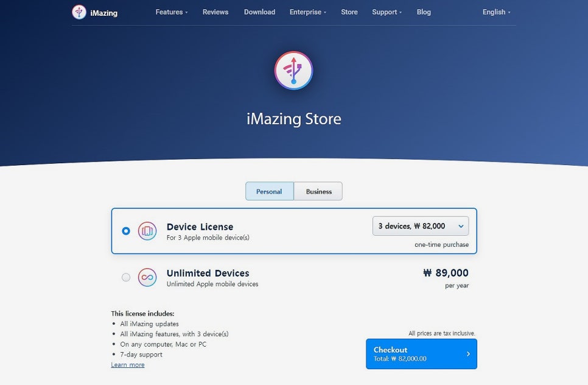588x385 pixels.
Task: Click the ₩ 89,000 price
Action: [446, 273]
